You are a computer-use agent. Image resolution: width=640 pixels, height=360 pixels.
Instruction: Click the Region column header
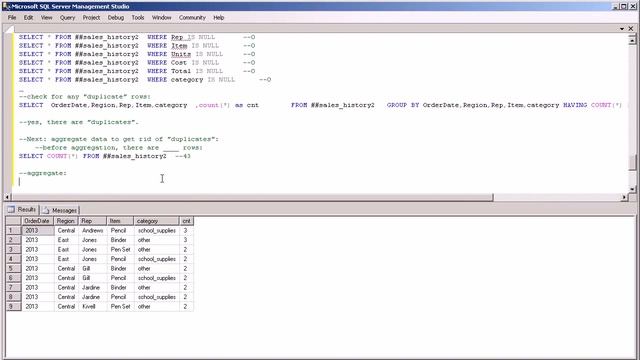(x=66, y=221)
